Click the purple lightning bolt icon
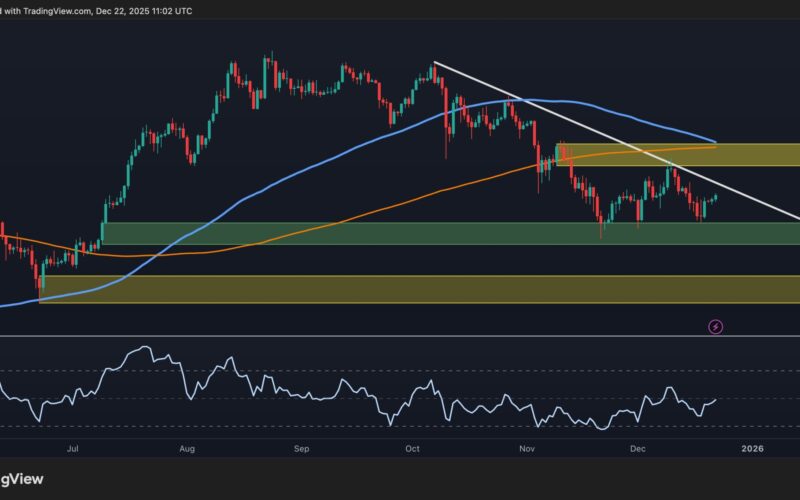 pyautogui.click(x=715, y=326)
